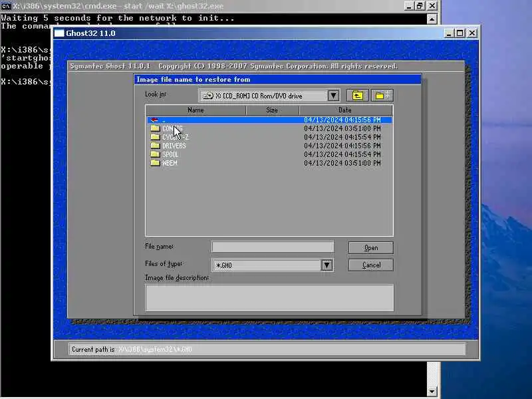The width and height of the screenshot is (532, 399).
Task: Click the Cancel button
Action: tap(371, 265)
